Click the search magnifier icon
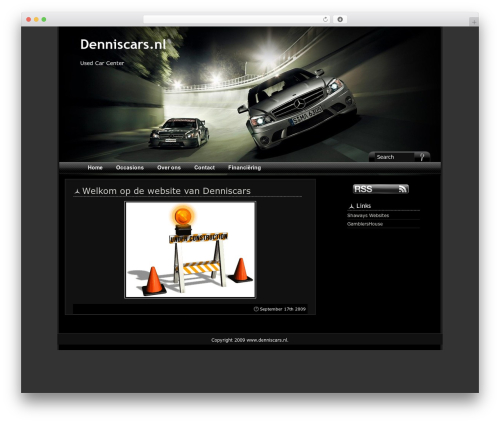Image resolution: width=500 pixels, height=423 pixels. point(422,157)
